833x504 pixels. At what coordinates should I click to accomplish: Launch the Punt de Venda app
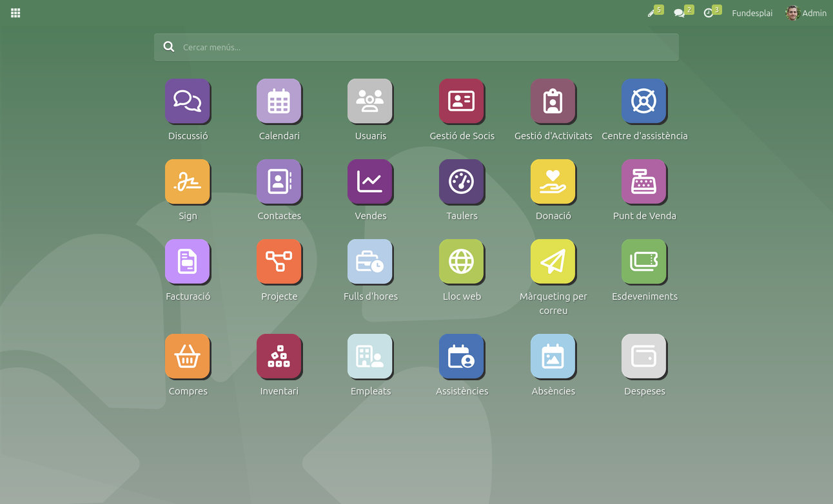pos(644,182)
